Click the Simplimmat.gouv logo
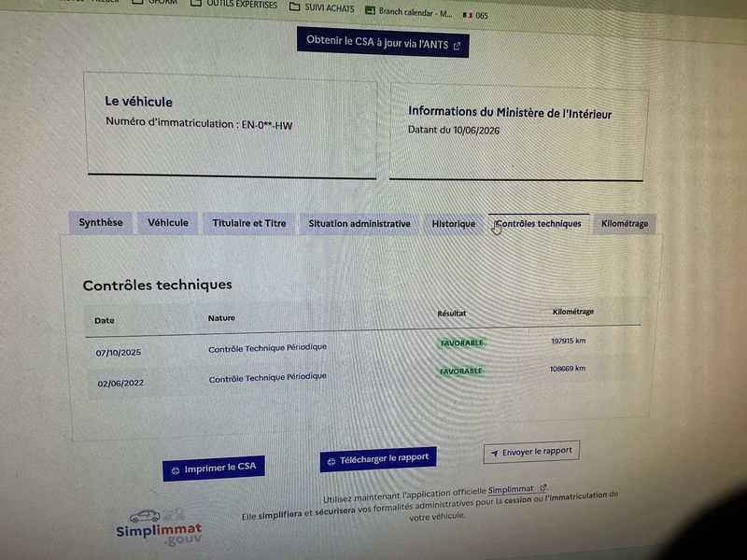 (x=159, y=527)
